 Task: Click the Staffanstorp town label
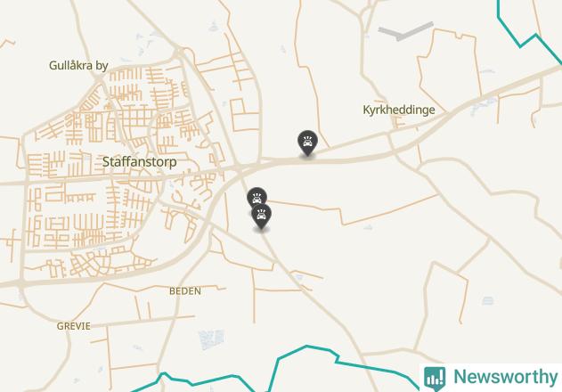pos(140,162)
